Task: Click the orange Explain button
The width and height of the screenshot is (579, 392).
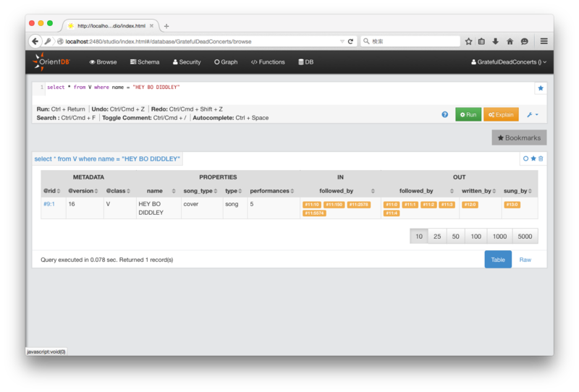Action: [x=501, y=114]
